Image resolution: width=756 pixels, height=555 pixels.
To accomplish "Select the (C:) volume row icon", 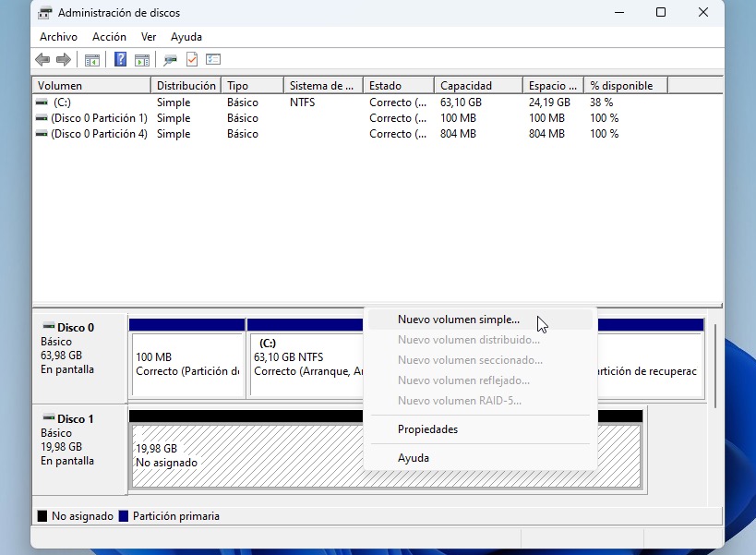I will [42, 103].
